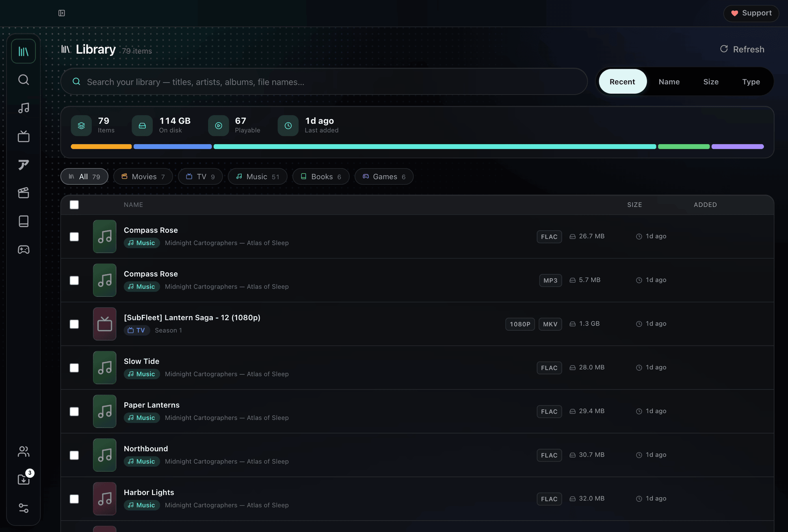Click the SIZE column header
This screenshot has width=788, height=532.
(635, 205)
